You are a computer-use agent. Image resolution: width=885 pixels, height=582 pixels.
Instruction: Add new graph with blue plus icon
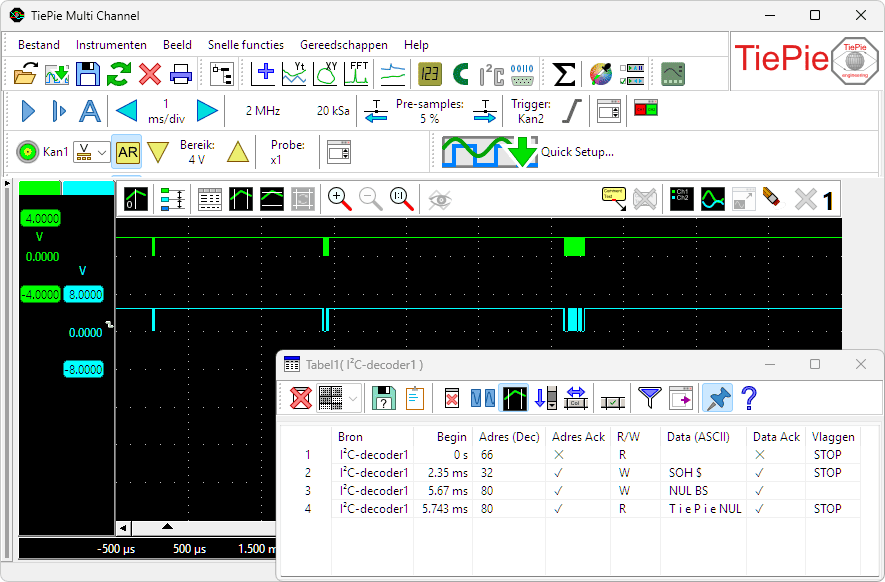(x=264, y=74)
